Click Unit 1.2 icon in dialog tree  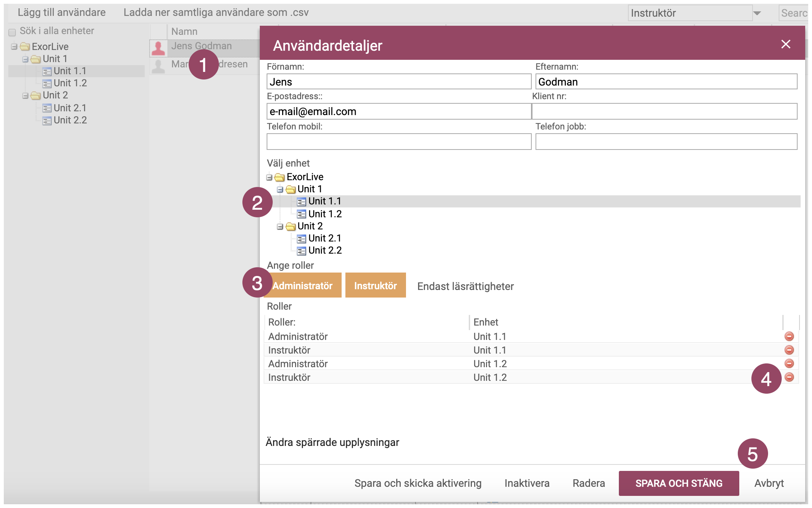pyautogui.click(x=301, y=214)
